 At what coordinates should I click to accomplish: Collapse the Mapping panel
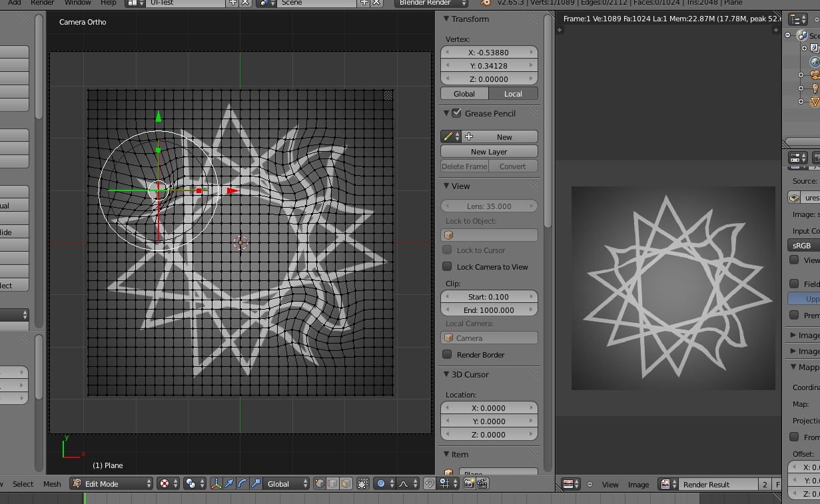tap(793, 367)
